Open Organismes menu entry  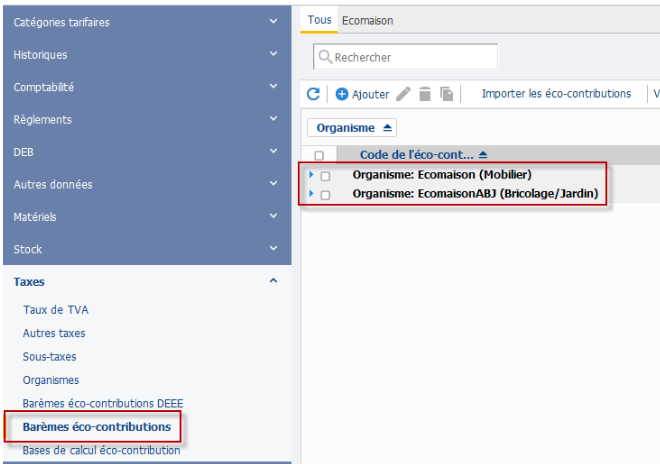tap(51, 380)
